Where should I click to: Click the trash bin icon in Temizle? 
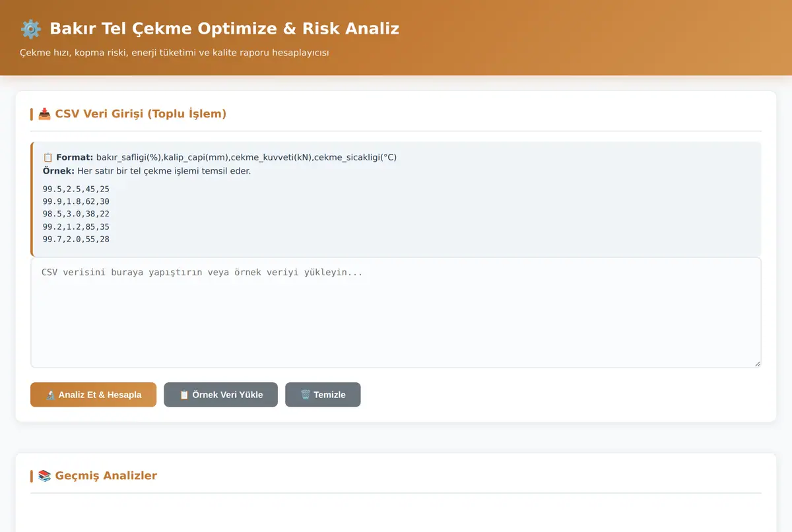[x=306, y=395]
